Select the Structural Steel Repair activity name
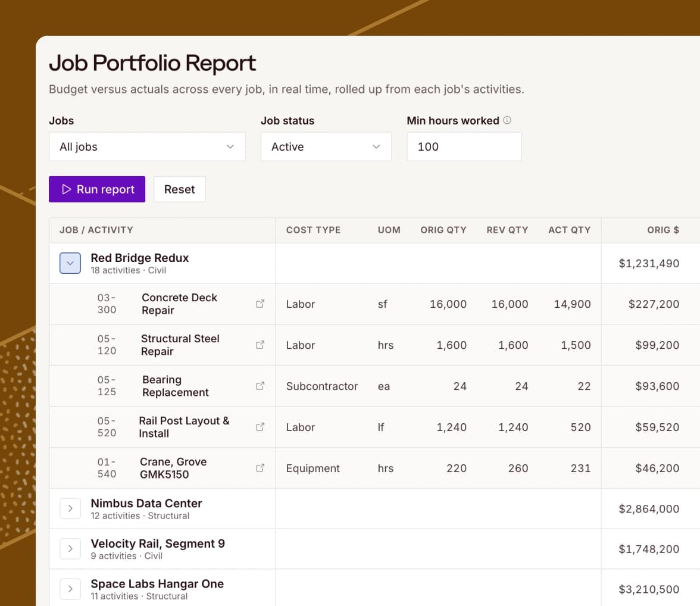The height and width of the screenshot is (606, 700). pos(180,345)
